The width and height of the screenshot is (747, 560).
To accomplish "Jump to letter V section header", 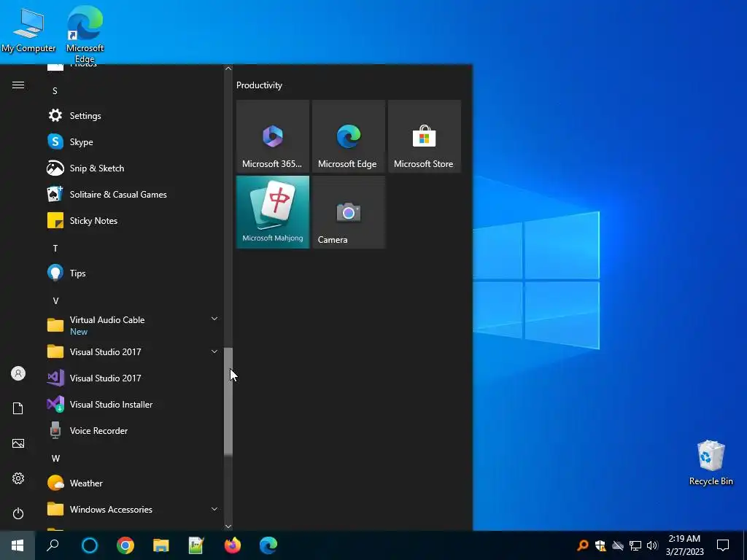I will tap(55, 300).
